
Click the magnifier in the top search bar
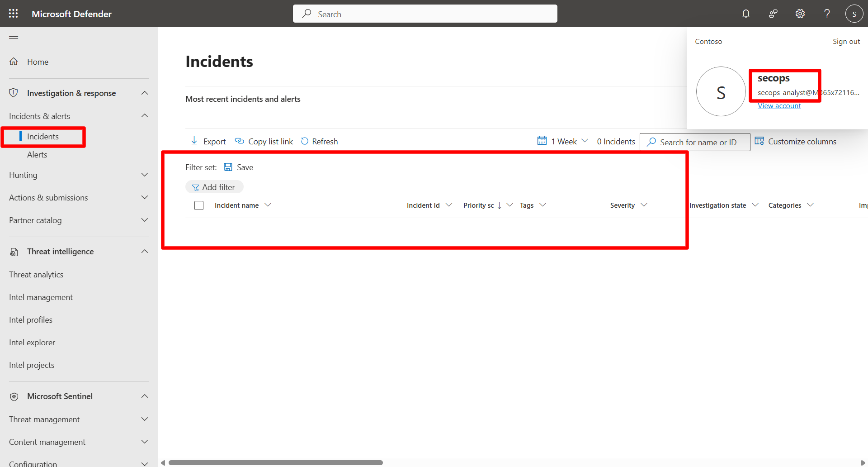(x=307, y=14)
